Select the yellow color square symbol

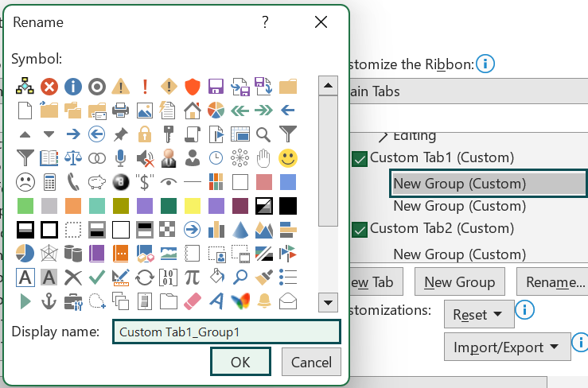193,206
